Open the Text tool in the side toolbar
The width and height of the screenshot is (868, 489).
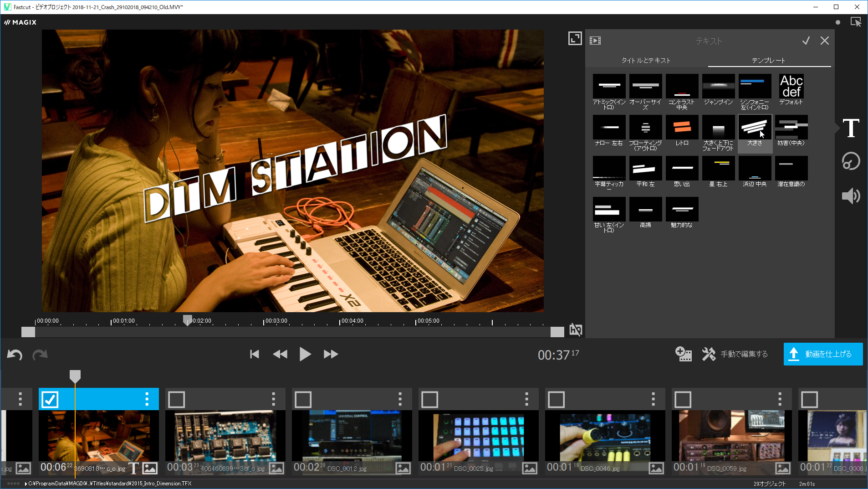point(851,128)
